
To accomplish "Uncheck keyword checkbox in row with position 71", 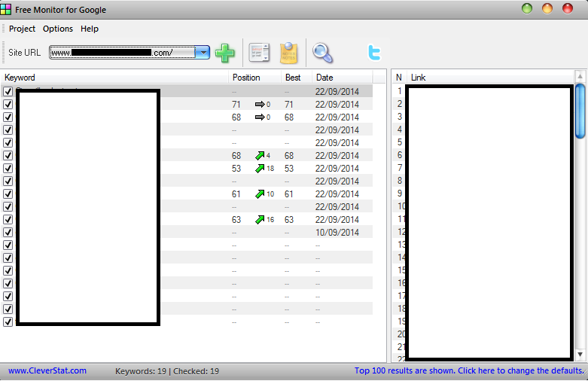I will (8, 104).
